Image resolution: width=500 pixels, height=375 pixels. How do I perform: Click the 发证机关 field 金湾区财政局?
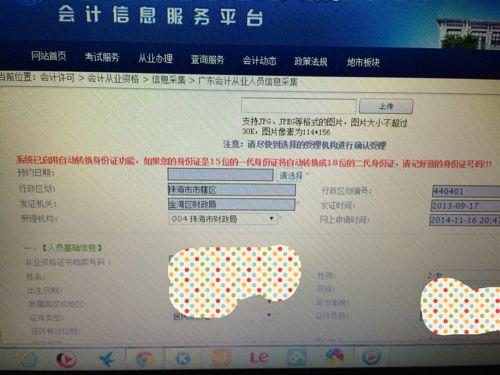pos(231,204)
